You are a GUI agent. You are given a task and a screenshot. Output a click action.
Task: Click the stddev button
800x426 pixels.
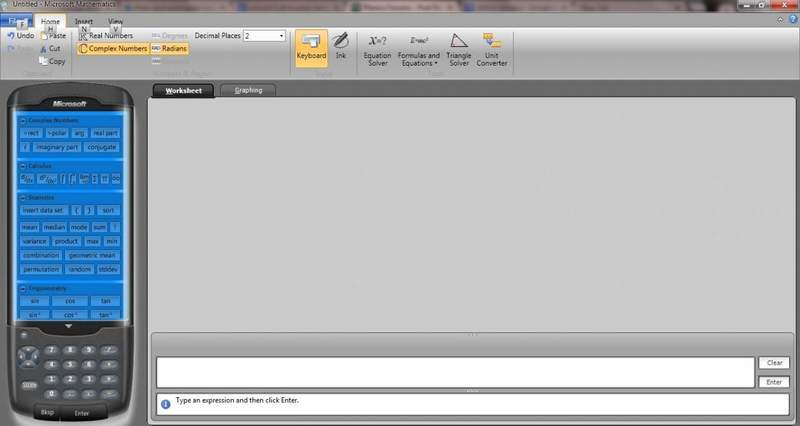[x=108, y=269]
